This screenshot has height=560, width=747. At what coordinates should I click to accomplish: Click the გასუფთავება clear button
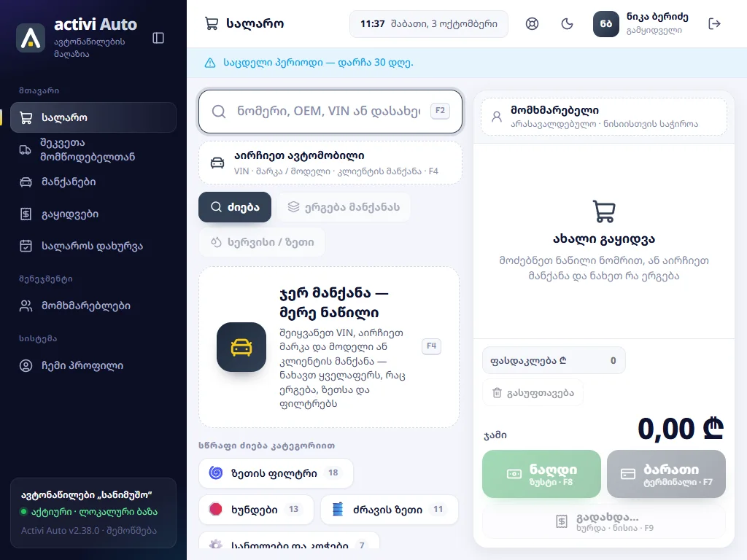coord(533,393)
